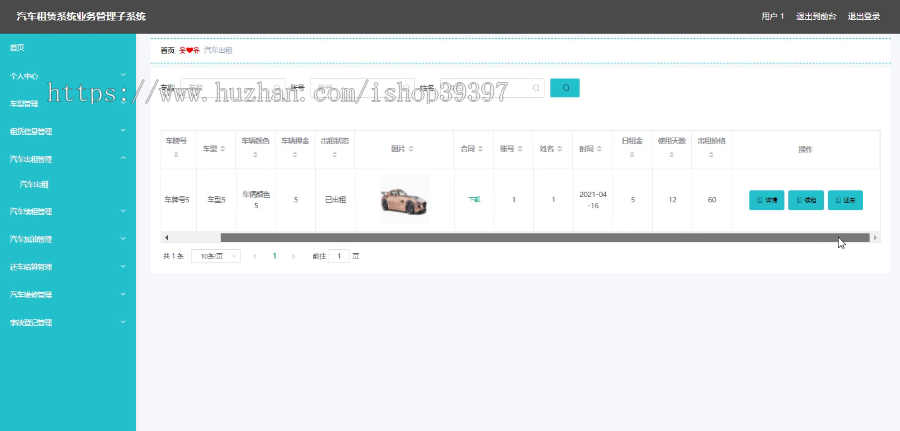
Task: Expand the 汽车维修管理 sidebar menu
Action: click(68, 294)
